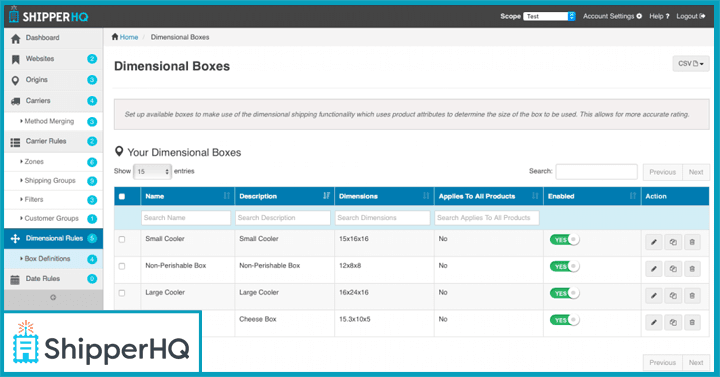Open the Show entries count dropdown
The width and height of the screenshot is (720, 377).
[152, 171]
